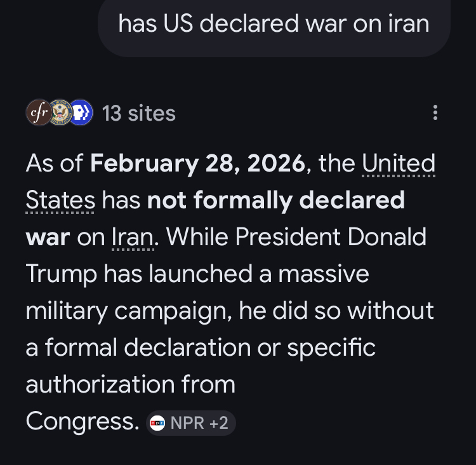Image resolution: width=476 pixels, height=465 pixels.
Task: Click the bold word 'war' before Iran
Action: point(48,237)
